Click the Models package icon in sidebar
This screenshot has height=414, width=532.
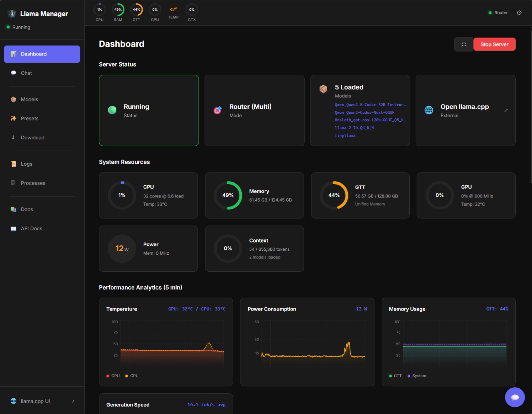(x=13, y=99)
